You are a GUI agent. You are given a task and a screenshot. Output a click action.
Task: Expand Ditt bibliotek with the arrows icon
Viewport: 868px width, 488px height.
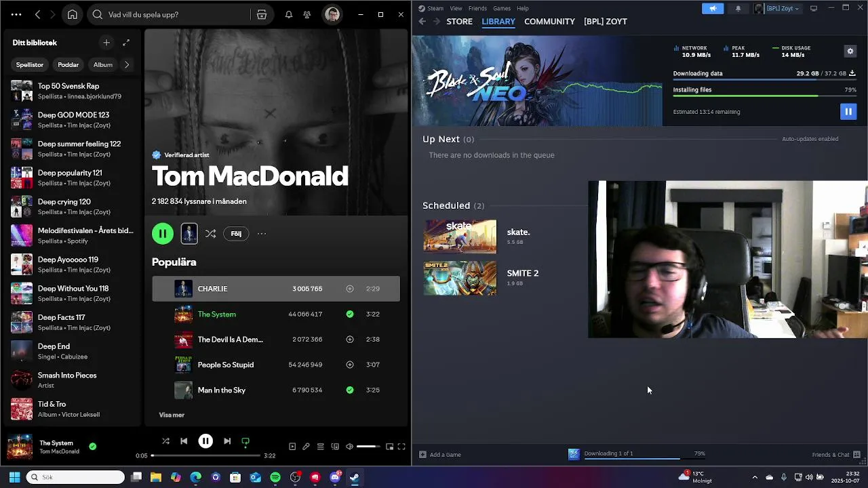[x=126, y=43]
